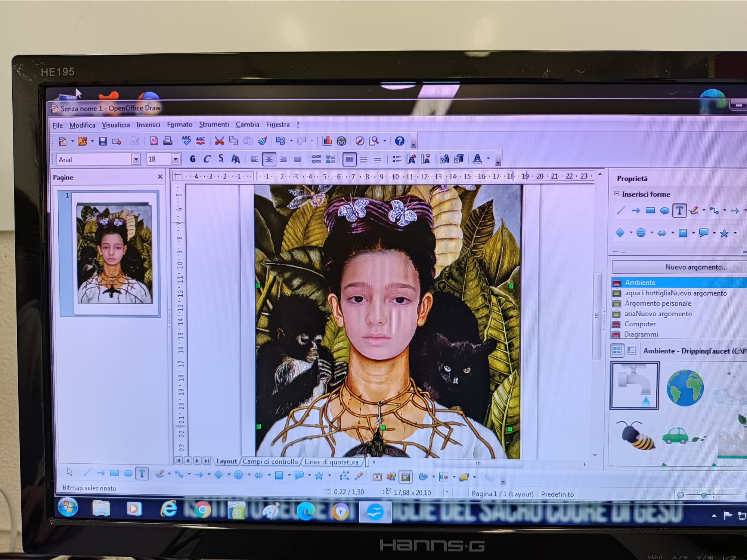Open the Zoom icon dropdown arrow

[385, 141]
